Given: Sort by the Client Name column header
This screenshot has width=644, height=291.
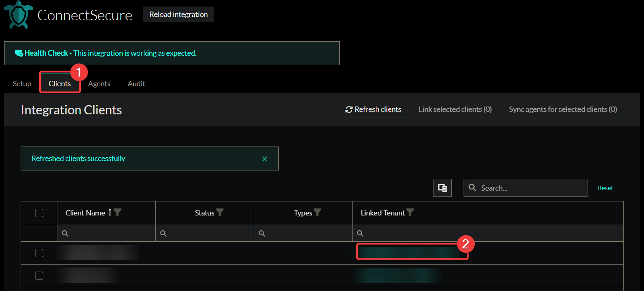Looking at the screenshot, I should (x=85, y=213).
